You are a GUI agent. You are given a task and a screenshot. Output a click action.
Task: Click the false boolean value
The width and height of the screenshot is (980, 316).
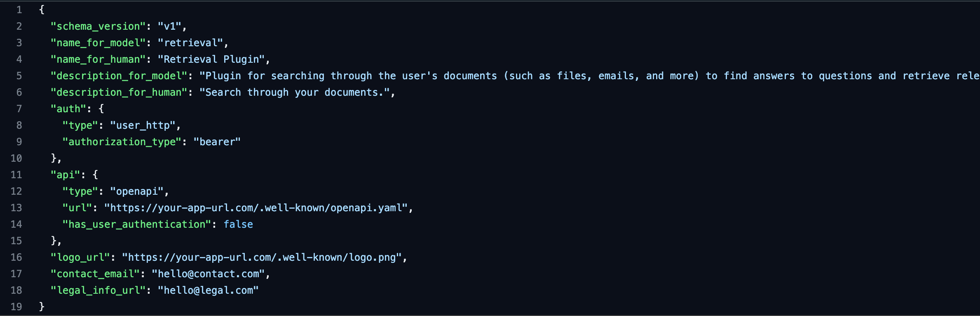click(x=238, y=224)
